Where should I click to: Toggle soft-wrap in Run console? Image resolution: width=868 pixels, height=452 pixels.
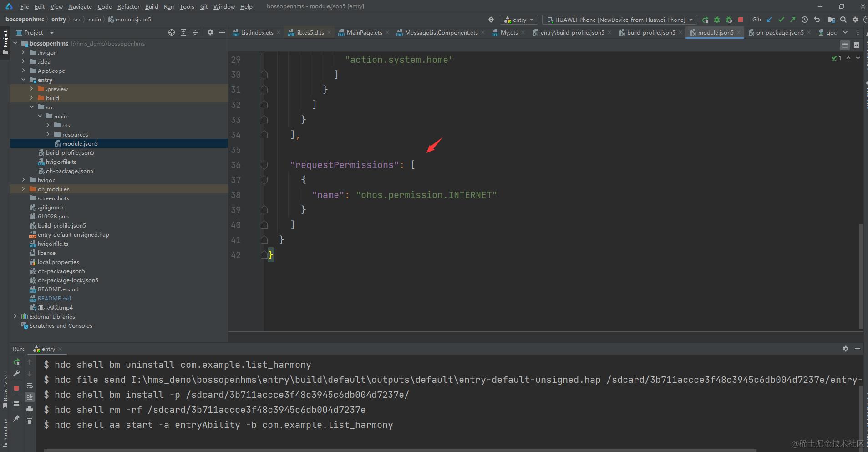click(30, 386)
